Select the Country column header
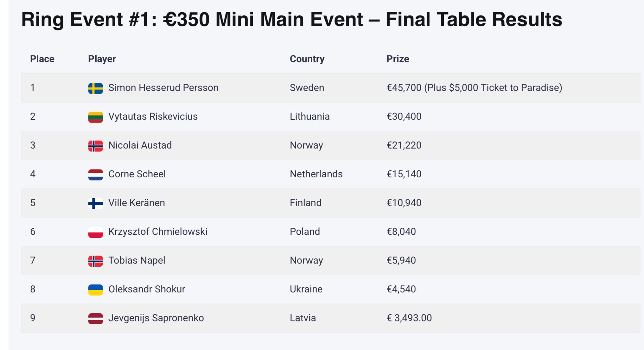644x350 pixels. [x=307, y=59]
